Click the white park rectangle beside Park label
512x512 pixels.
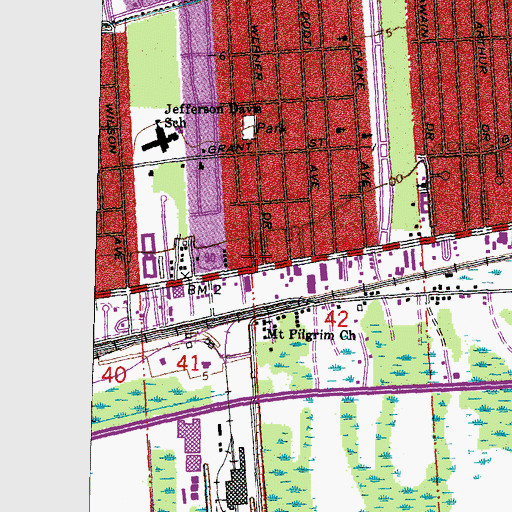tap(248, 127)
